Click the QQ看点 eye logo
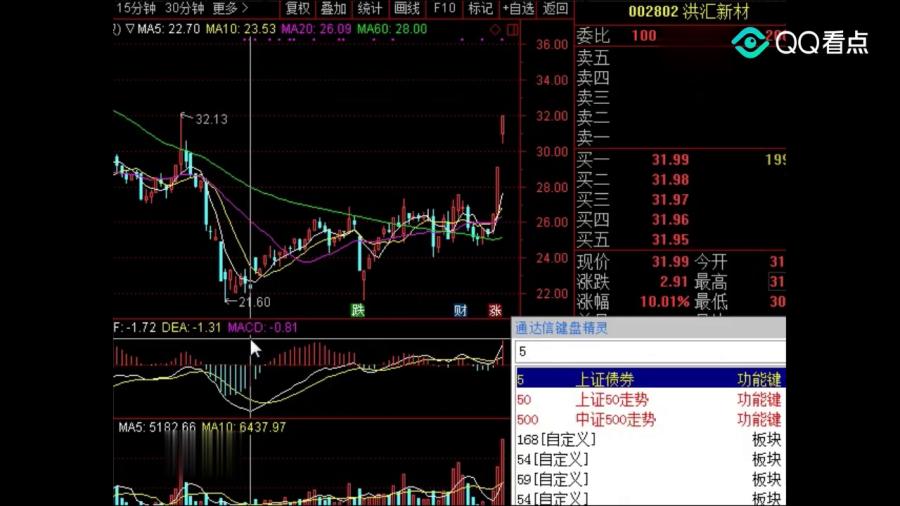Image resolution: width=900 pixels, height=506 pixels. point(750,42)
